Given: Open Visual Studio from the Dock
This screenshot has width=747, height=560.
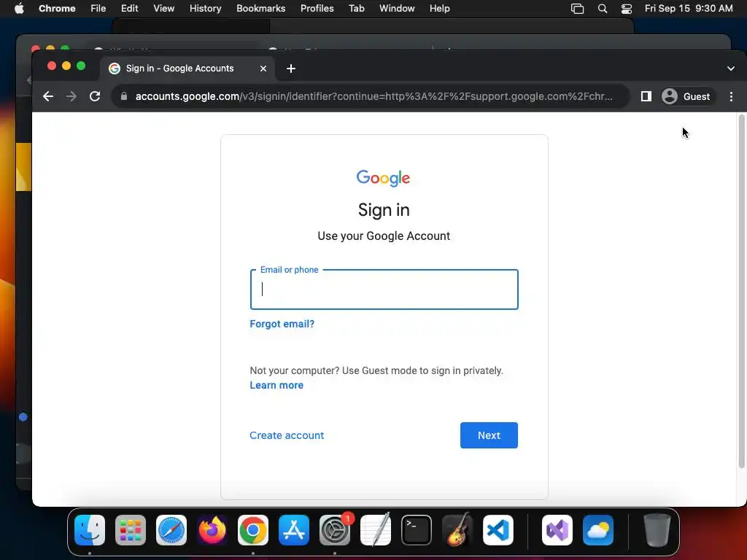Looking at the screenshot, I should point(557,530).
